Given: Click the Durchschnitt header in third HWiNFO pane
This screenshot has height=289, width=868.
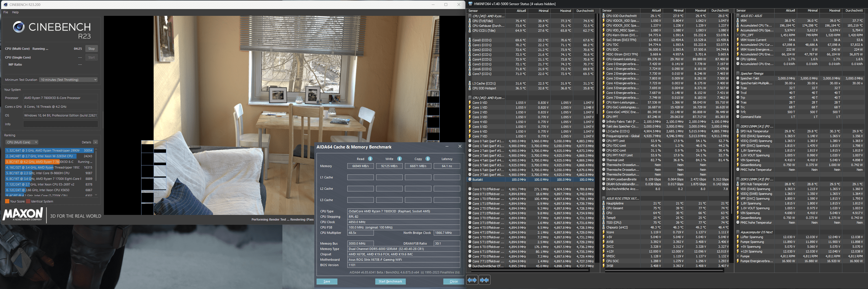Looking at the screenshot, I should pos(854,11).
